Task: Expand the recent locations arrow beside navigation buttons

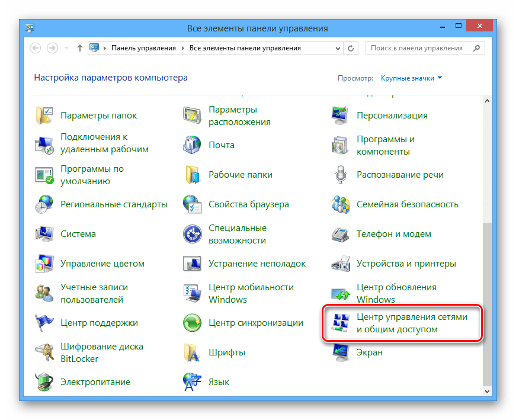Action: [66, 48]
